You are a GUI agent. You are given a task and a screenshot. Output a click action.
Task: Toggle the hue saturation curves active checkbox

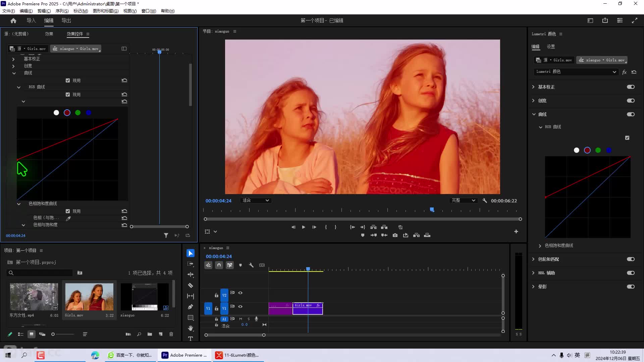68,211
